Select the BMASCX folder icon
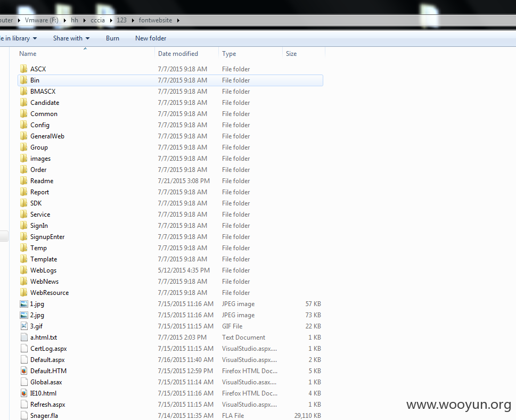The image size is (516, 420). [23, 91]
